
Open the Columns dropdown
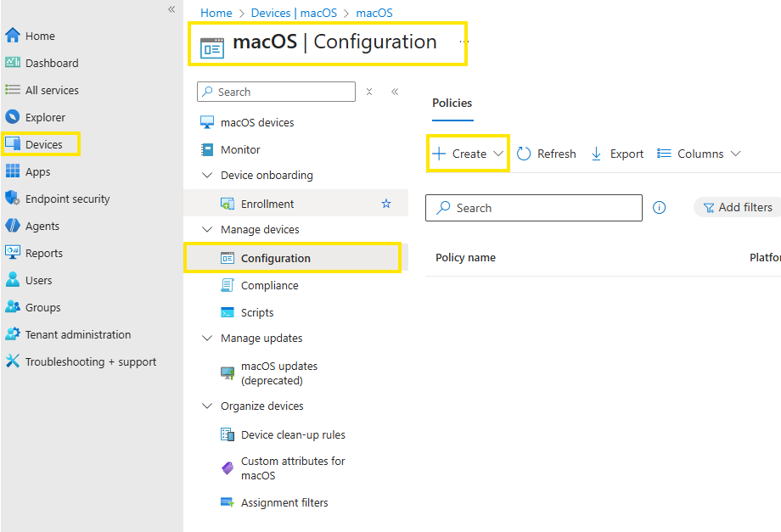coord(699,154)
